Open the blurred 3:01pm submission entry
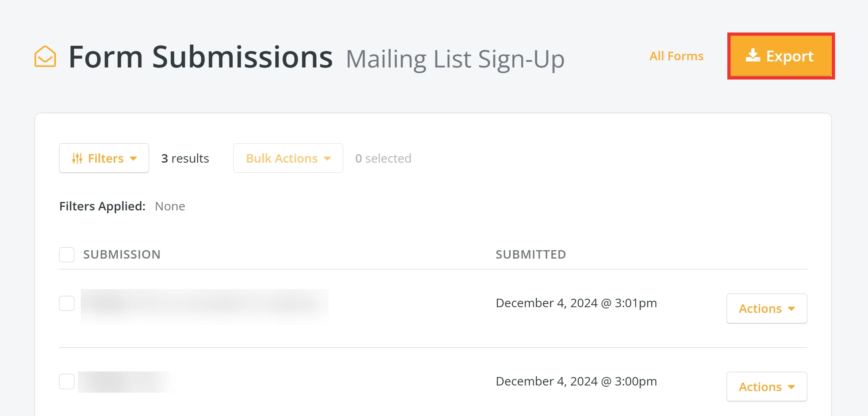The height and width of the screenshot is (416, 868). tap(205, 305)
